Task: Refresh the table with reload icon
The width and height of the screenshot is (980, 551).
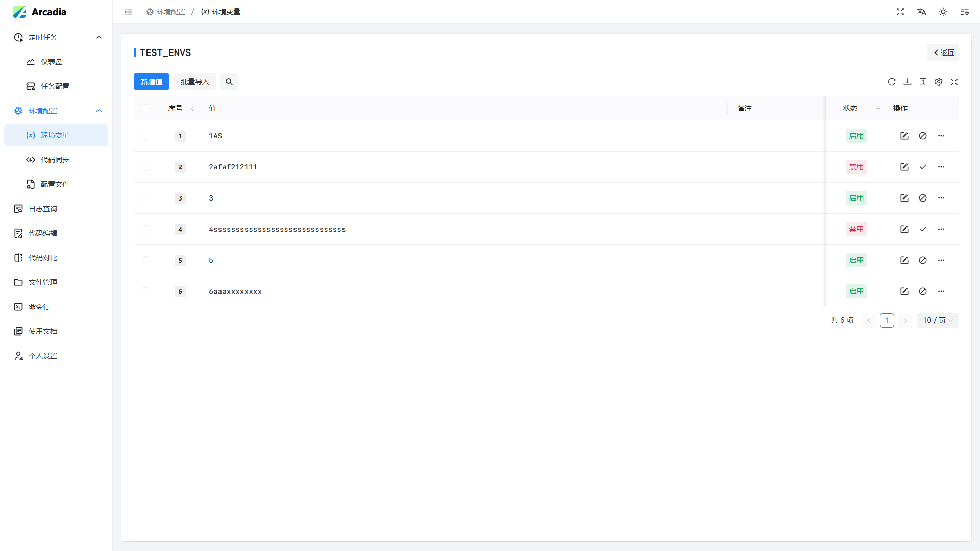Action: pos(892,82)
